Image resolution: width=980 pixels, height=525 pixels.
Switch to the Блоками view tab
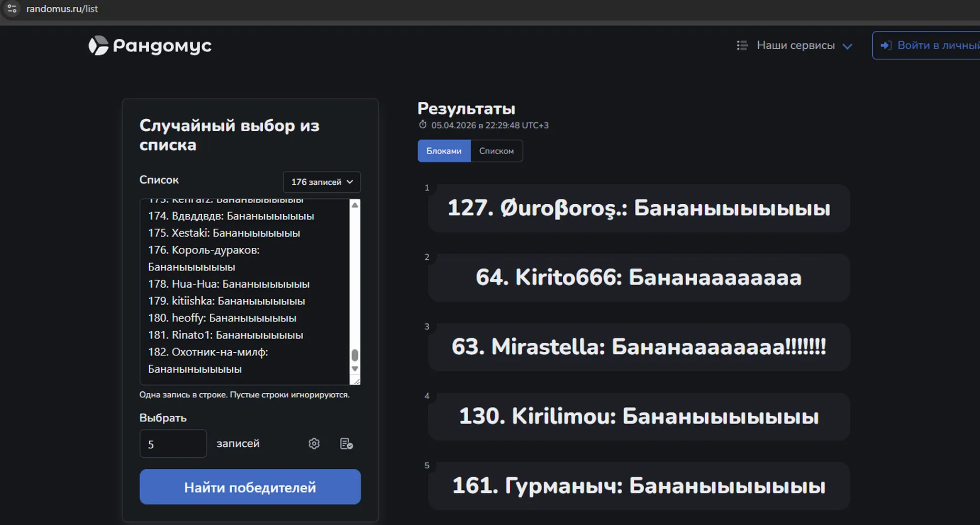point(444,151)
